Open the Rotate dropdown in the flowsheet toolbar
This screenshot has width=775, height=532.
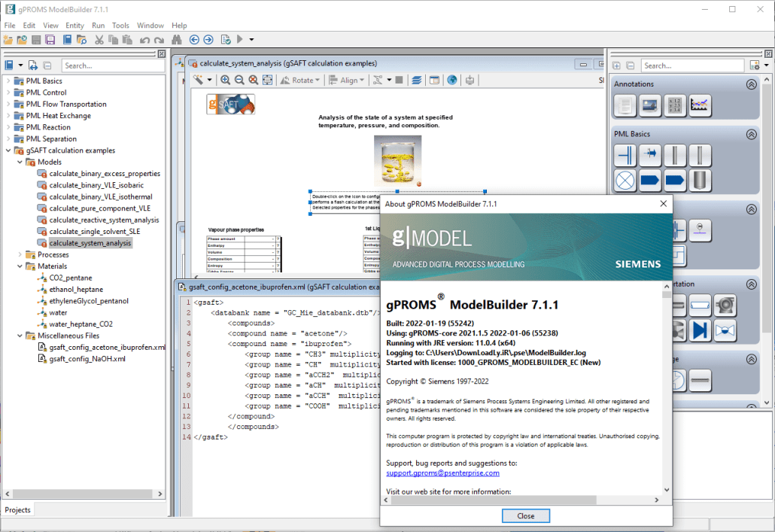(316, 80)
